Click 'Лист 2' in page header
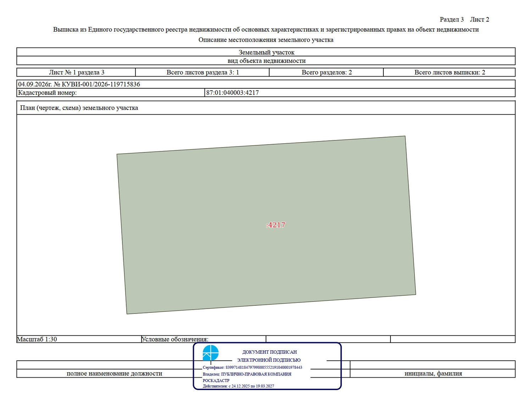Image resolution: width=532 pixels, height=411 pixels. [480, 20]
